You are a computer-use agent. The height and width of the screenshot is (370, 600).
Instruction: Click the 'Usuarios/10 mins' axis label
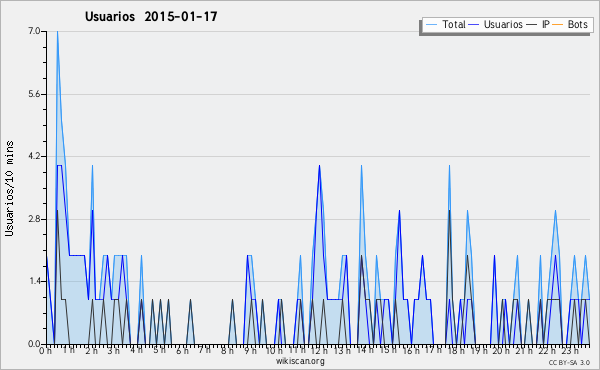coord(9,188)
